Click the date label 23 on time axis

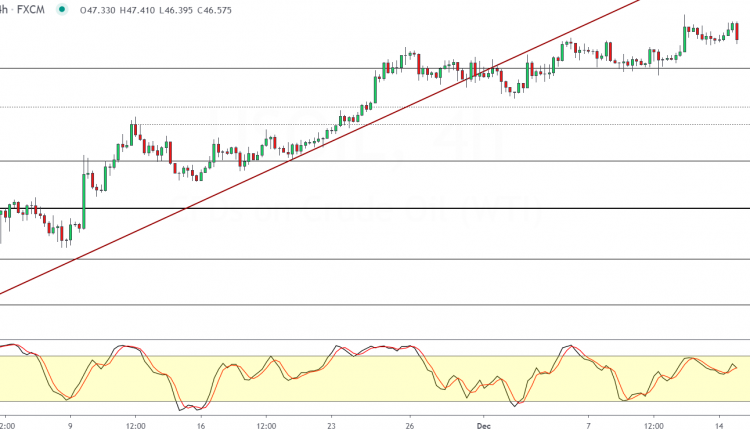[331, 426]
